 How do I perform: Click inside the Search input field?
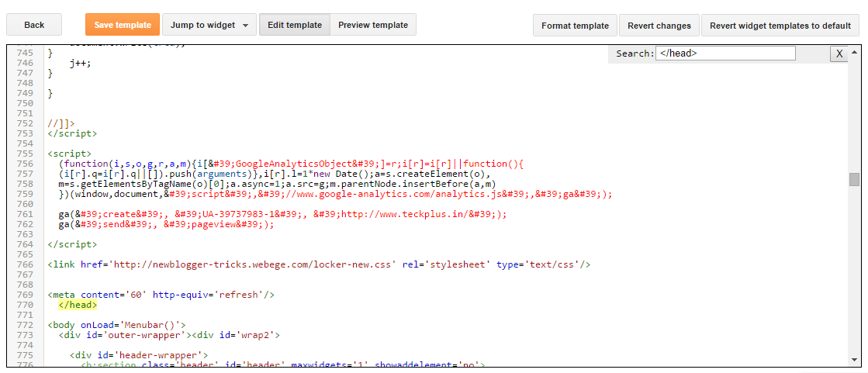coord(725,54)
